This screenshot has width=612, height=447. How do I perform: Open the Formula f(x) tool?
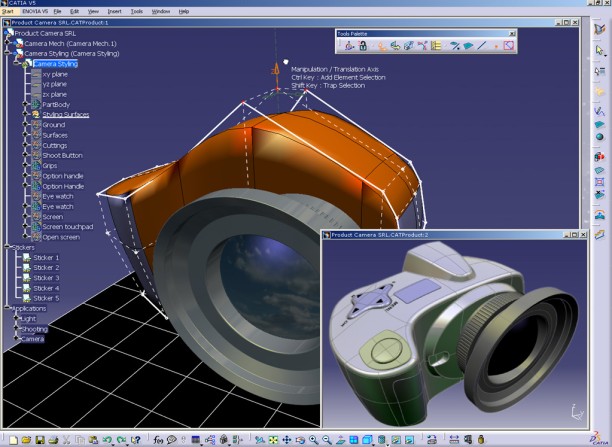click(x=158, y=440)
